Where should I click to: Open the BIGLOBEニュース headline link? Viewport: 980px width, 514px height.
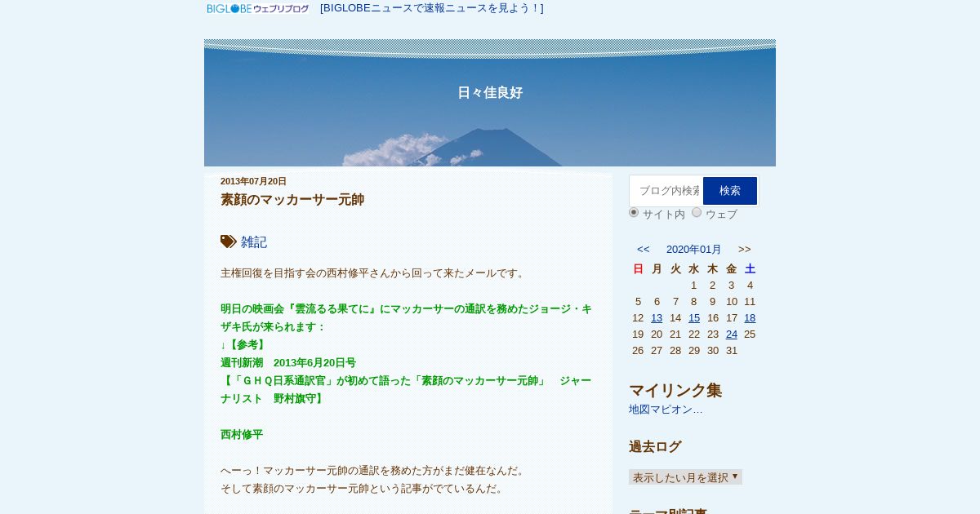point(432,8)
